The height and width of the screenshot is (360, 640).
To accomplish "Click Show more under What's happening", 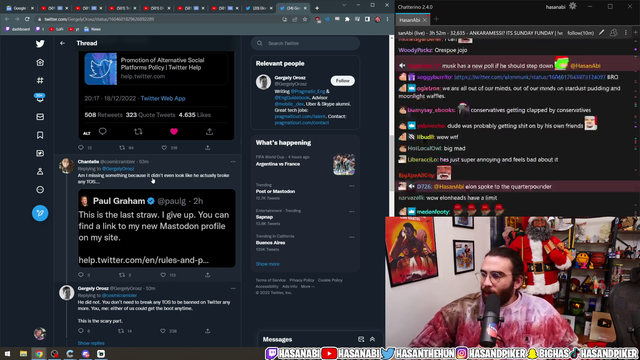I will click(x=268, y=264).
